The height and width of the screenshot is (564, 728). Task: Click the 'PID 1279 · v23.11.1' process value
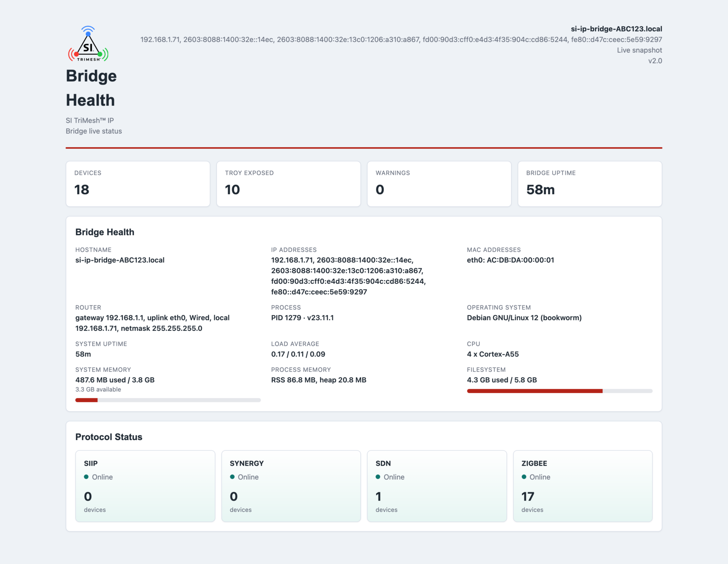[x=302, y=318]
